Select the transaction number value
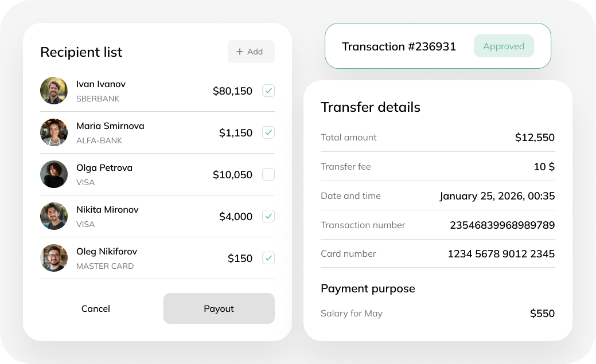The width and height of the screenshot is (596, 364). (502, 225)
